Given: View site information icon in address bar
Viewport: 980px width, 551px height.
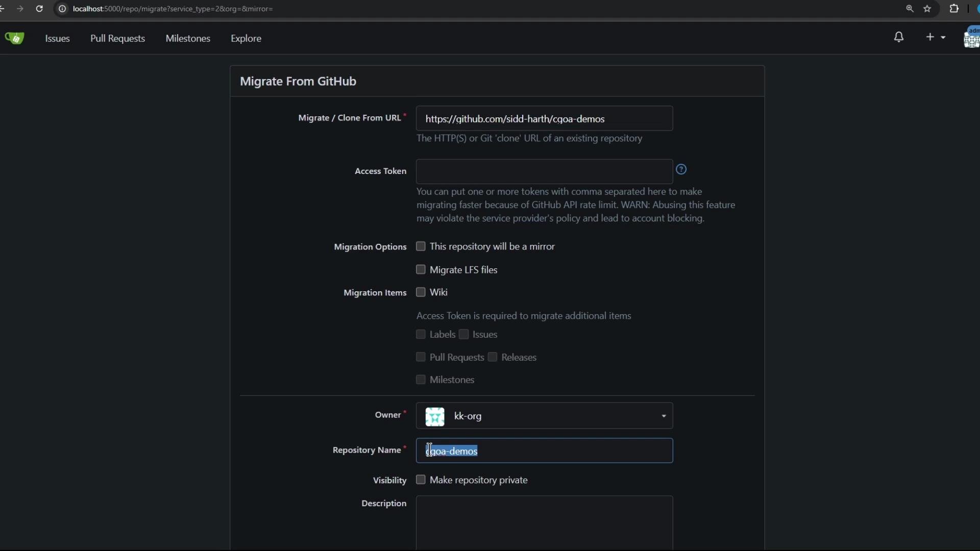Looking at the screenshot, I should point(62,9).
